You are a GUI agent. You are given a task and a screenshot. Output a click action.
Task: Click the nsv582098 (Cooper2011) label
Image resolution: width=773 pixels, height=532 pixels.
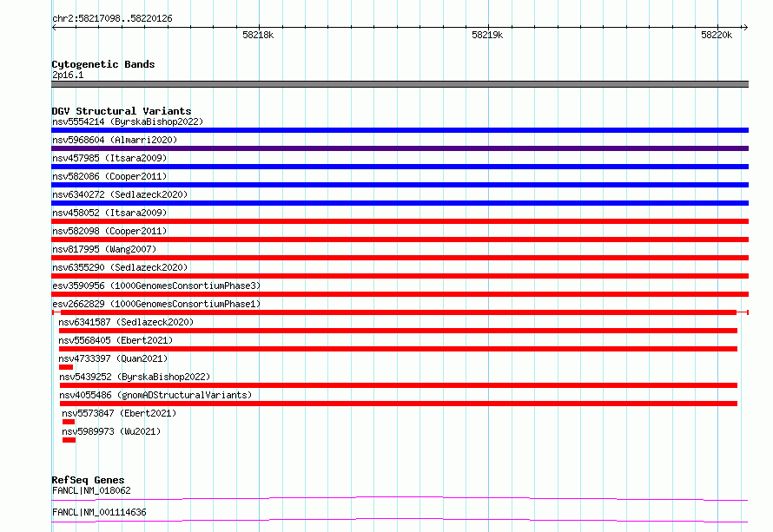[x=109, y=231]
